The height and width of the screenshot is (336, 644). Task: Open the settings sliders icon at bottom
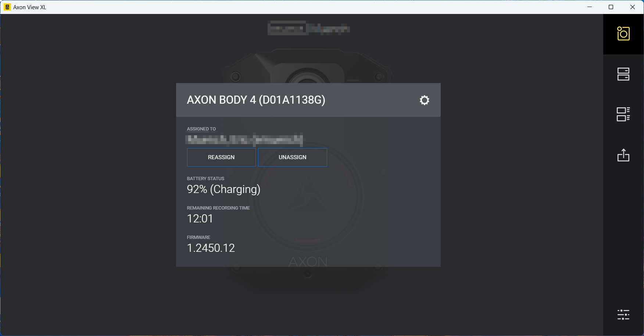623,315
